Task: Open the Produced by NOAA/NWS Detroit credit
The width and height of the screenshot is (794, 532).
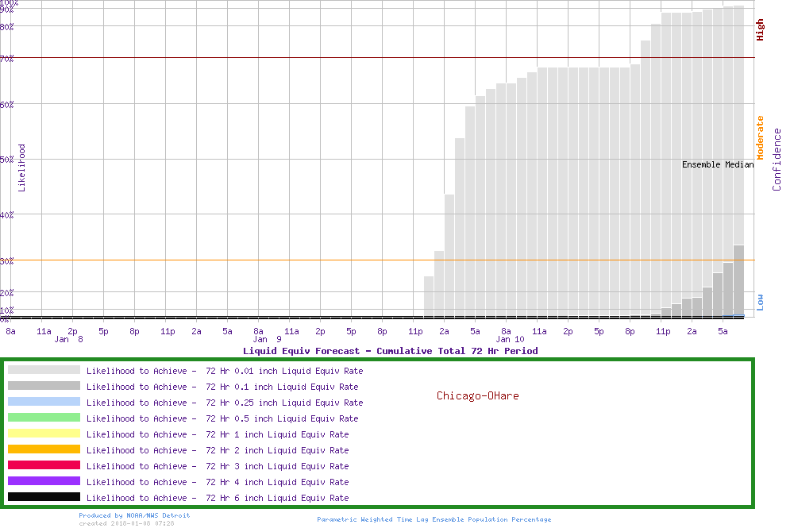Action: coord(134,515)
